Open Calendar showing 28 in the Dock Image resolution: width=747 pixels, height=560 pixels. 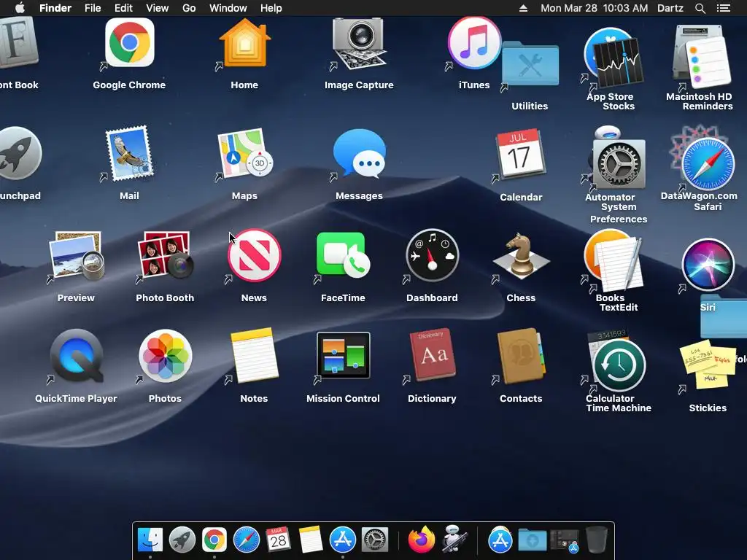coord(278,540)
